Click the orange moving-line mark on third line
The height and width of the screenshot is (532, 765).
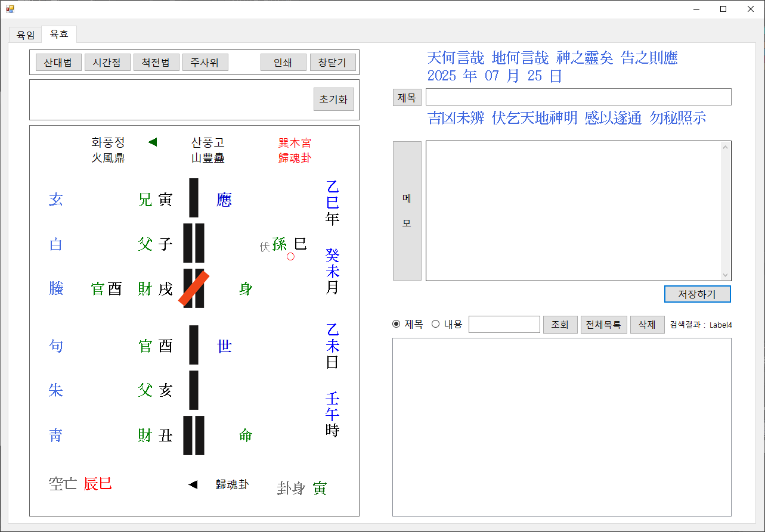[194, 289]
